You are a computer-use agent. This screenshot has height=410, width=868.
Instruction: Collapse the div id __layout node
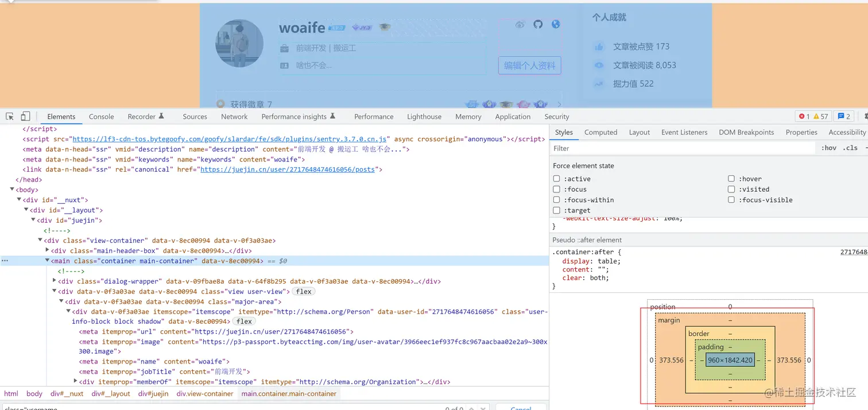(26, 210)
